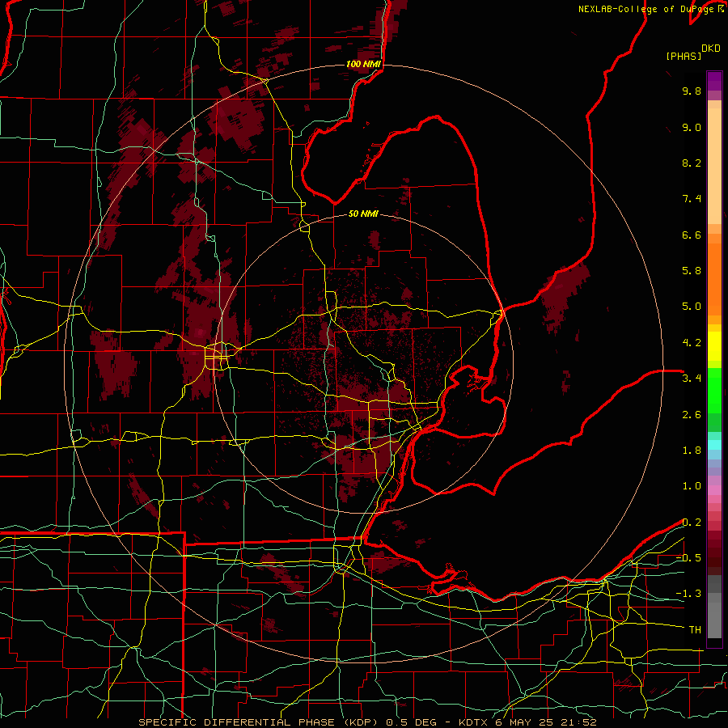Viewport: 728px width, 728px height.
Task: Click the "DKD" units label above legend
Action: click(x=711, y=49)
